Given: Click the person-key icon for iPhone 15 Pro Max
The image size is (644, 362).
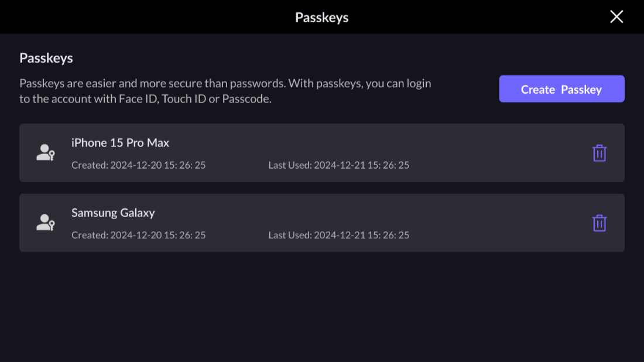Looking at the screenshot, I should (x=46, y=153).
